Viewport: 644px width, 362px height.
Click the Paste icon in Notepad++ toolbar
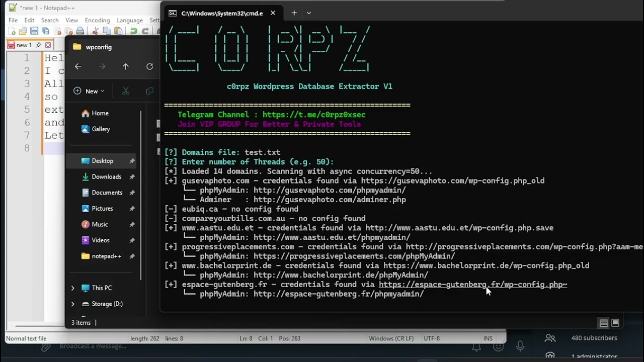pos(118,31)
